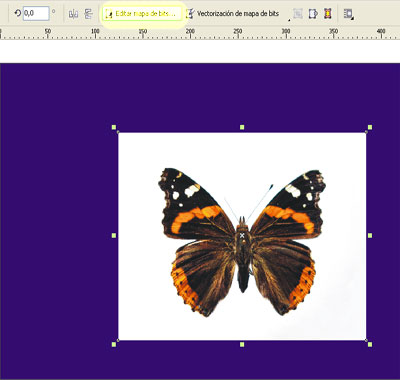This screenshot has height=380, width=400.
Task: Click the red and yellow bitmap icon
Action: [x=328, y=14]
